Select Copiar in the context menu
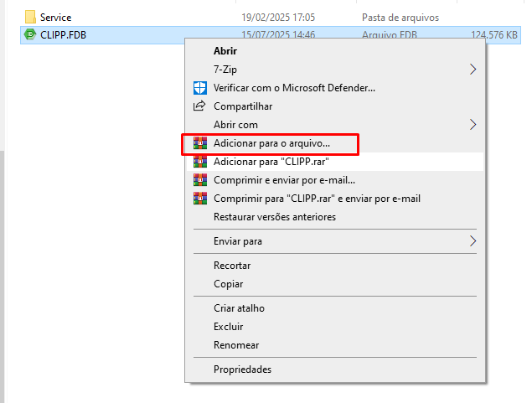Image resolution: width=532 pixels, height=403 pixels. [228, 284]
